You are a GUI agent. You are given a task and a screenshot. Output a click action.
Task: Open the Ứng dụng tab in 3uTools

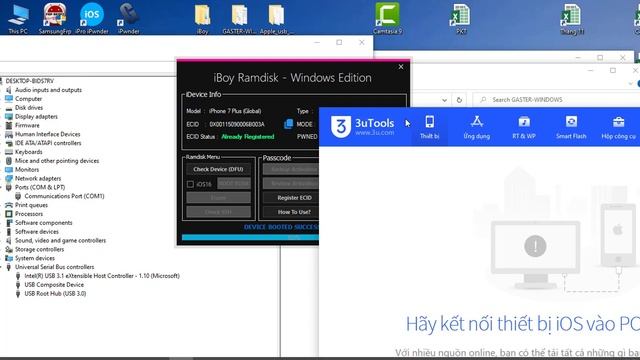pyautogui.click(x=477, y=127)
